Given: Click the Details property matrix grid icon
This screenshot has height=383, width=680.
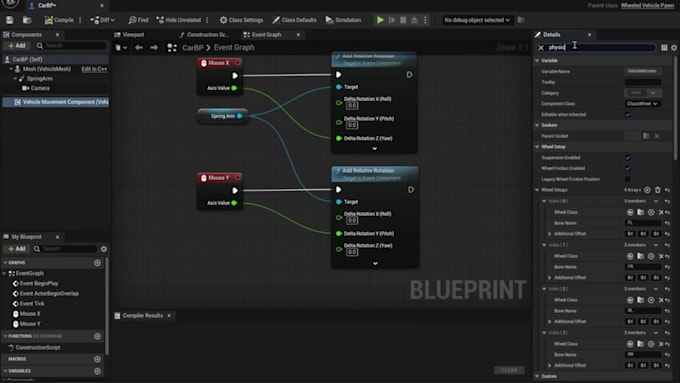Looking at the screenshot, I should [x=664, y=48].
